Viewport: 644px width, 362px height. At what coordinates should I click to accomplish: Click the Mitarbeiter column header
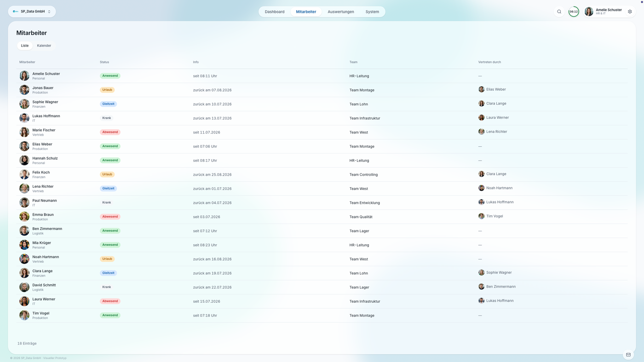point(27,62)
